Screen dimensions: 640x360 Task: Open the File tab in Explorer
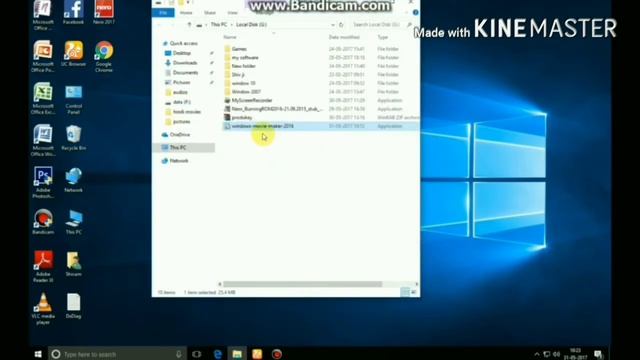click(163, 13)
